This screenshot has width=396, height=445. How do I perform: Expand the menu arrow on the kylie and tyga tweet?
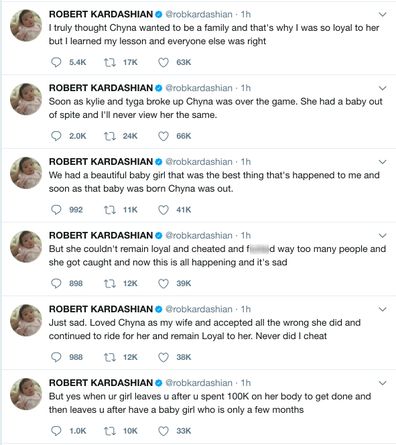click(x=383, y=88)
